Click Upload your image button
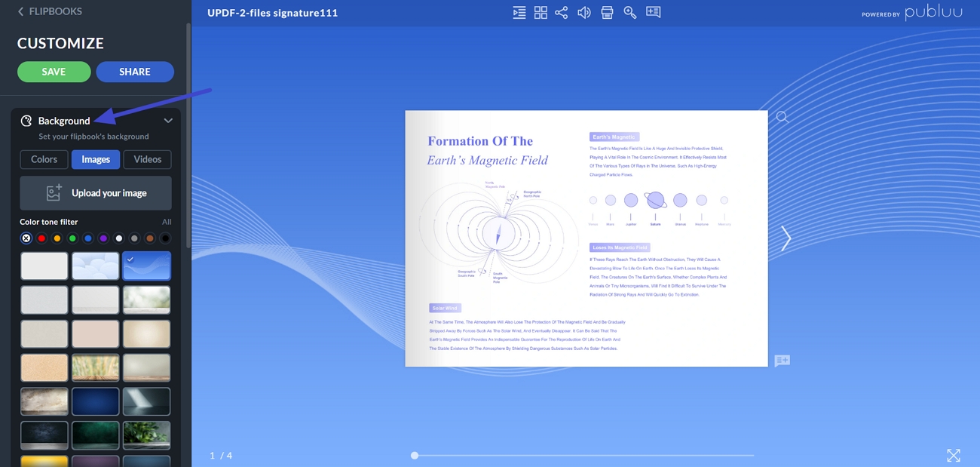This screenshot has height=467, width=980. [96, 193]
